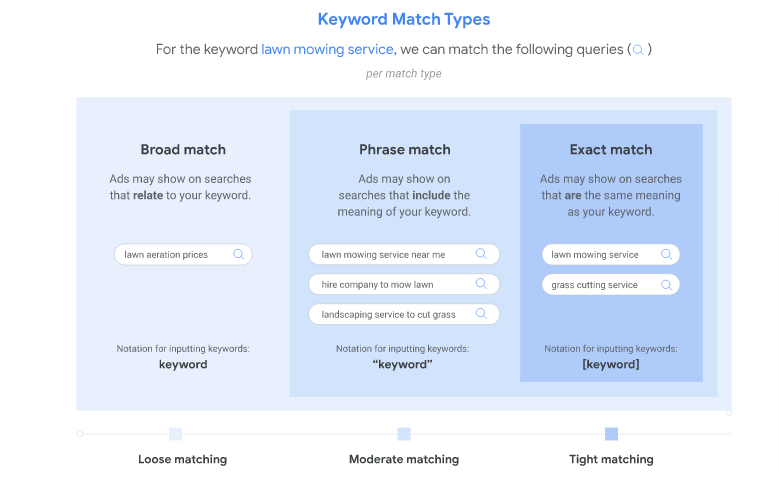
Task: Click the [keyword] exact match notation
Action: (611, 364)
